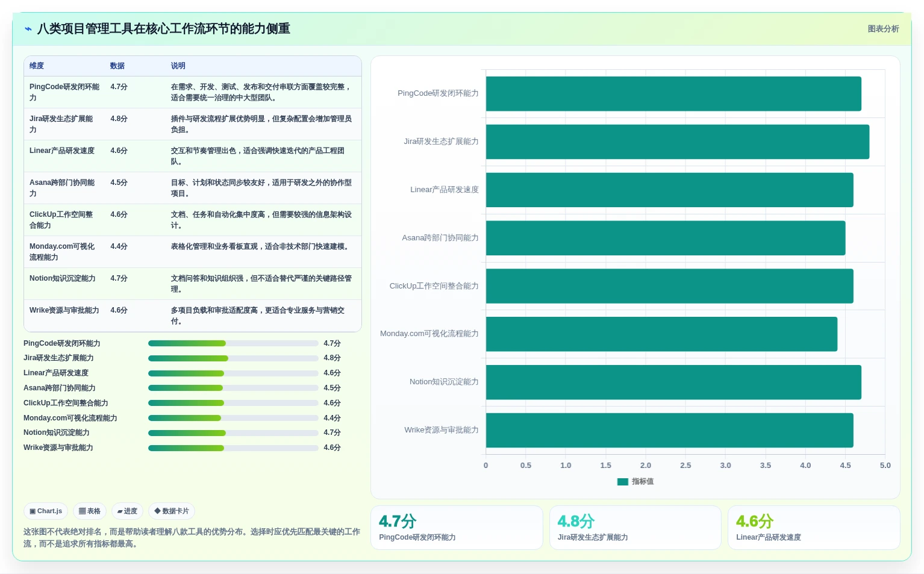Click the Jira研发生态扩展能力 progress bar
The image size is (924, 574).
click(233, 358)
